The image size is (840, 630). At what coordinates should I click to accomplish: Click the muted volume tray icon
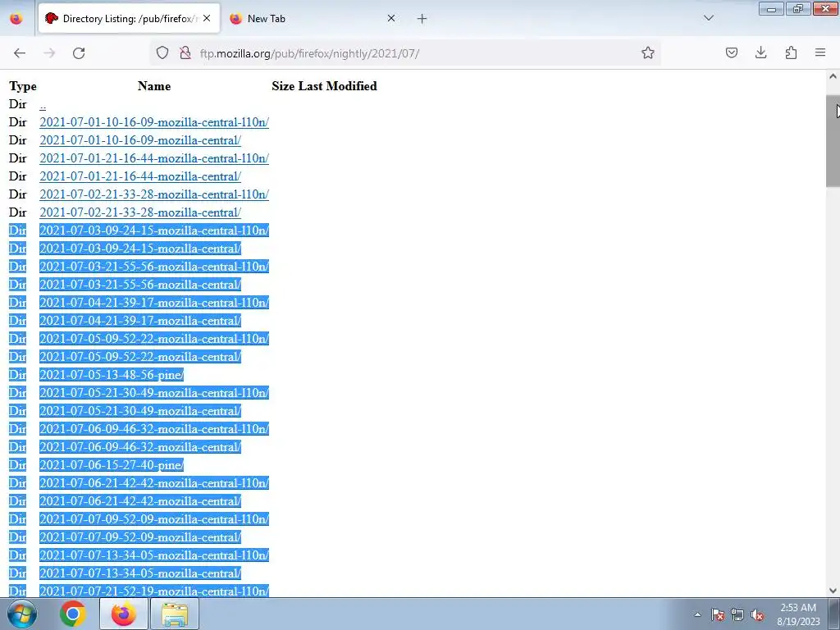[x=757, y=614]
